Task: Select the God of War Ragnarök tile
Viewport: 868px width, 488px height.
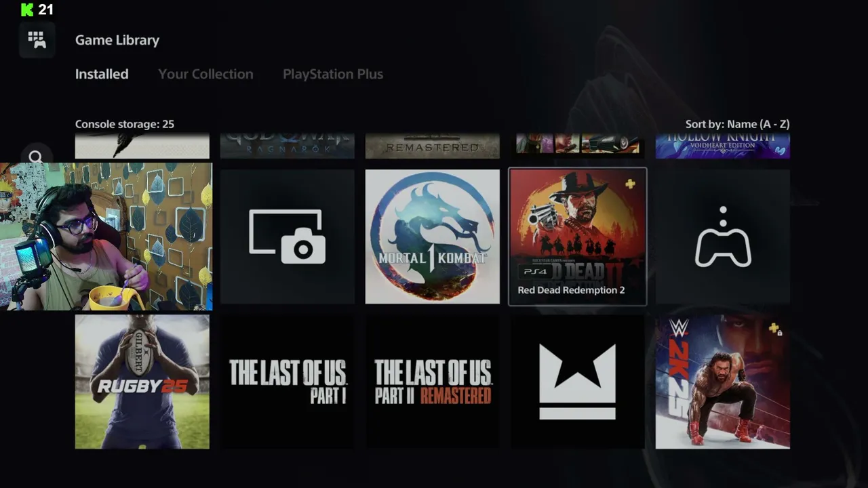Action: 288,146
